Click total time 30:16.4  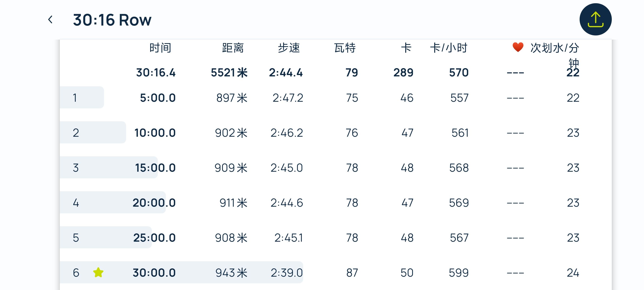tap(156, 72)
